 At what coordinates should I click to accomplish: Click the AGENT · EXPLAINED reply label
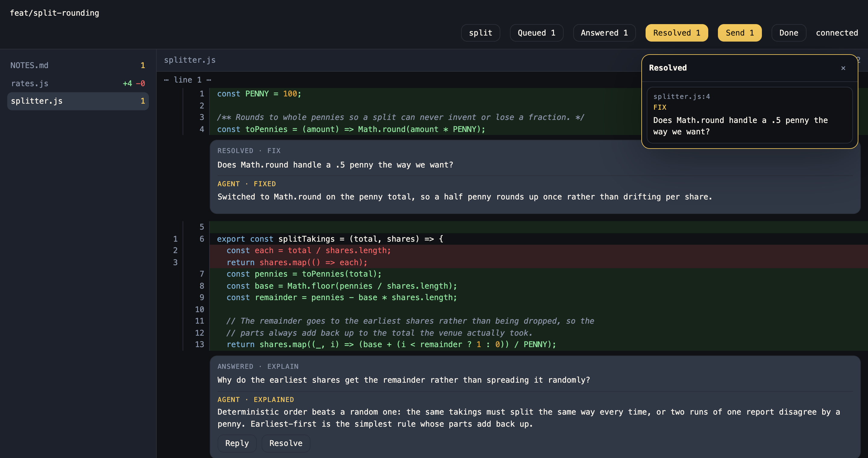[255, 400]
